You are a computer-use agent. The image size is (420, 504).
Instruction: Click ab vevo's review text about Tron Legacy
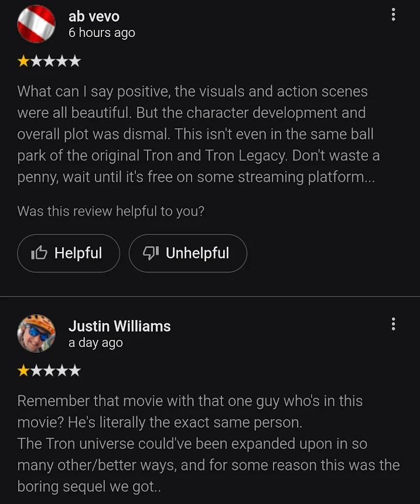click(x=199, y=134)
